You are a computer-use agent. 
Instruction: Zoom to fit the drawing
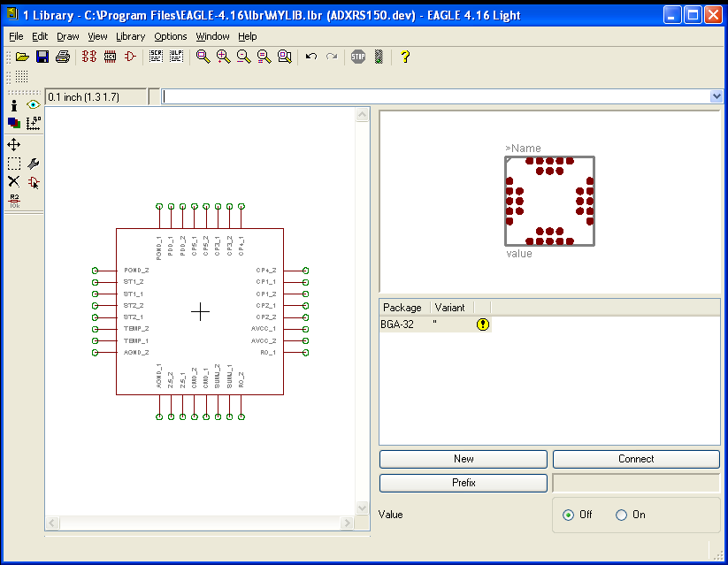coord(203,56)
